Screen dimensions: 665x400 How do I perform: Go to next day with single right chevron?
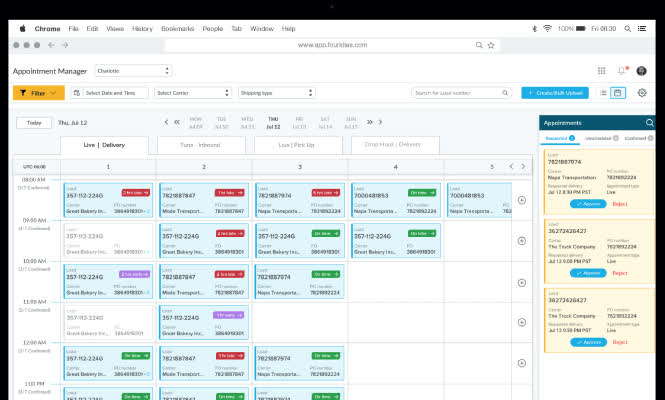380,122
